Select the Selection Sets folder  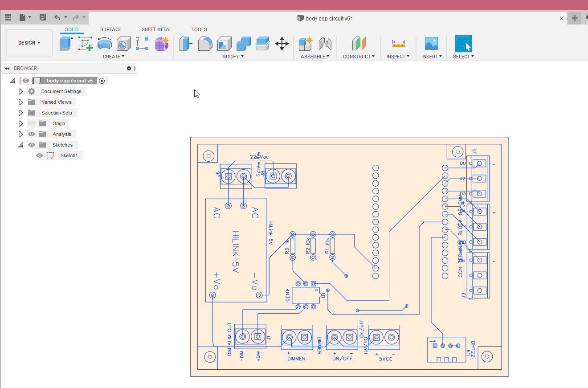coord(57,113)
